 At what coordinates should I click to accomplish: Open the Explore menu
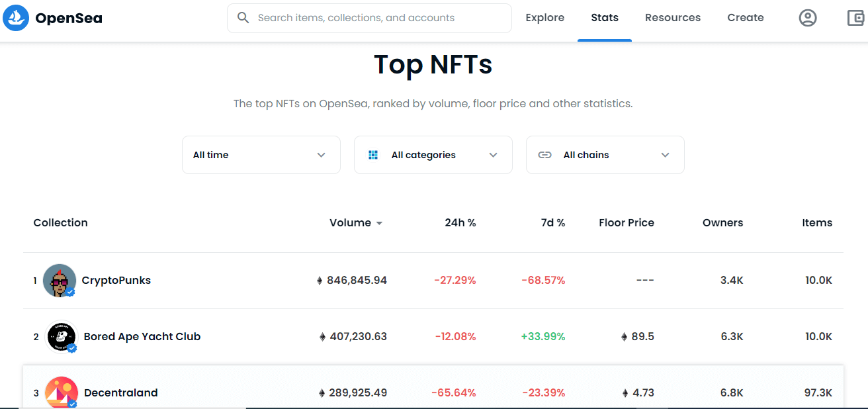[x=544, y=18]
